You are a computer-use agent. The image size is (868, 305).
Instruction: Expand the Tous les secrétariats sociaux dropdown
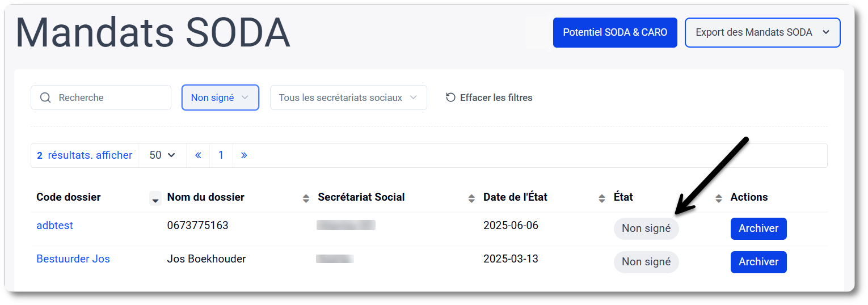click(x=348, y=98)
